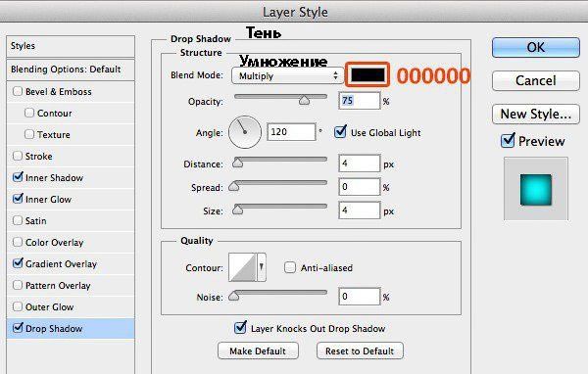The image size is (588, 374).
Task: Open the Pattern Overlay settings row
Action: (x=71, y=285)
